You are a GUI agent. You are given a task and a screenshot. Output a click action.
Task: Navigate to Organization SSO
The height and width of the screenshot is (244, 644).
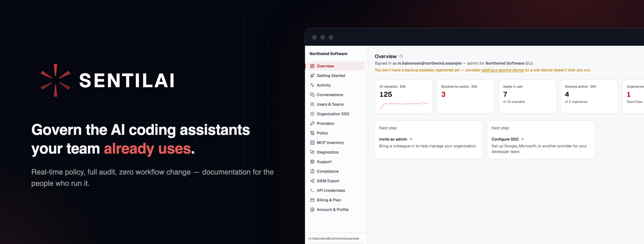336,114
